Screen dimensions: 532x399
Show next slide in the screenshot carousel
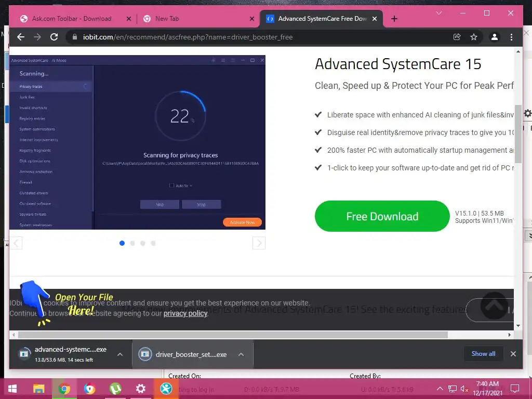point(259,243)
